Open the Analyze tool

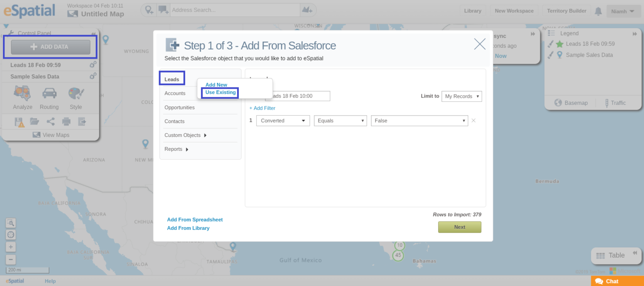pos(23,98)
